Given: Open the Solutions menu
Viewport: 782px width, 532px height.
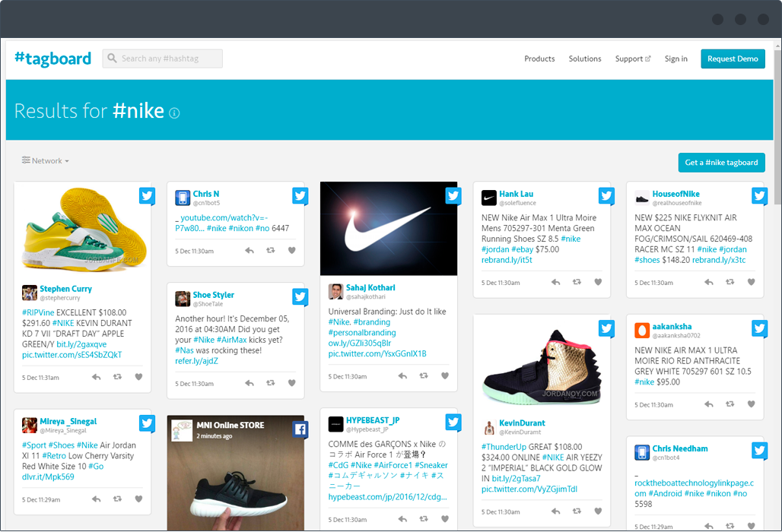Looking at the screenshot, I should 584,59.
